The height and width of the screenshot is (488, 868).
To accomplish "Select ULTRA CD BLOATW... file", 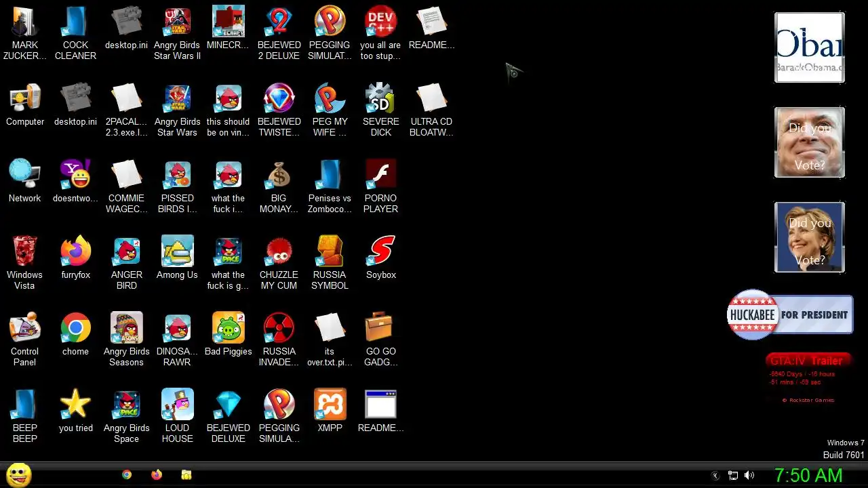I will point(431,110).
